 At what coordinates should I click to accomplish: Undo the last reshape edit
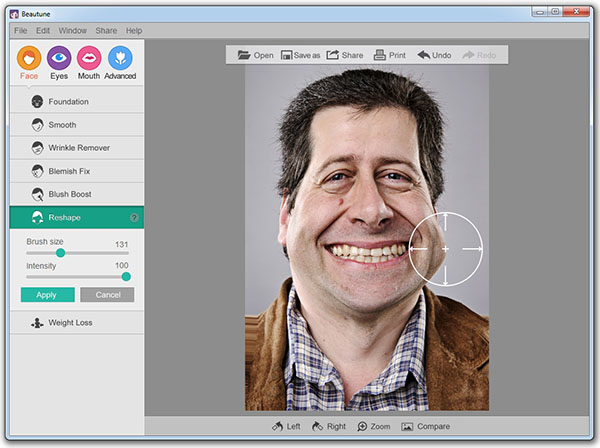[x=434, y=55]
